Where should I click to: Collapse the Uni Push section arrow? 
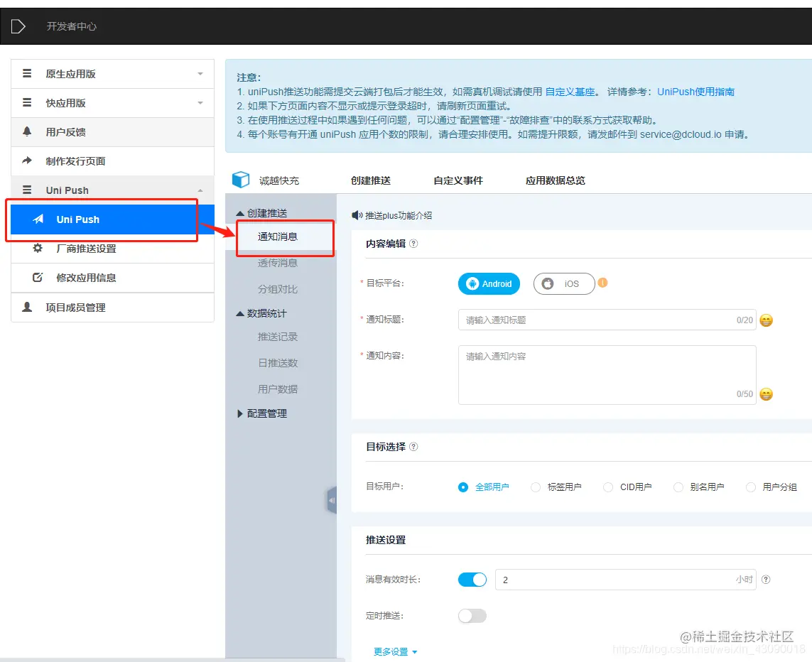click(200, 190)
